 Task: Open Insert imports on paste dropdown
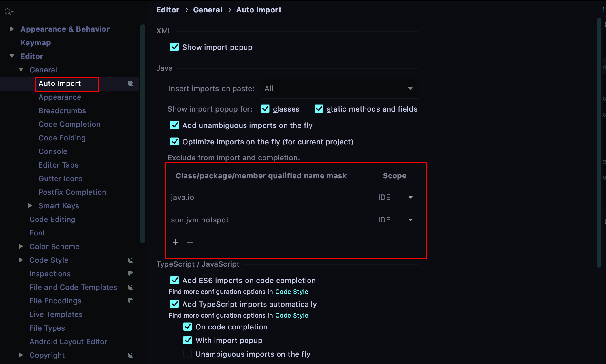coord(339,89)
